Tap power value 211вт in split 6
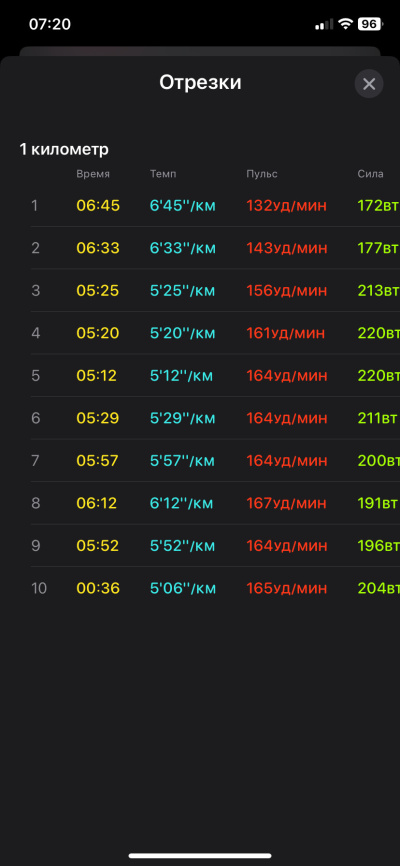Viewport: 400px width, 866px height. pyautogui.click(x=377, y=418)
